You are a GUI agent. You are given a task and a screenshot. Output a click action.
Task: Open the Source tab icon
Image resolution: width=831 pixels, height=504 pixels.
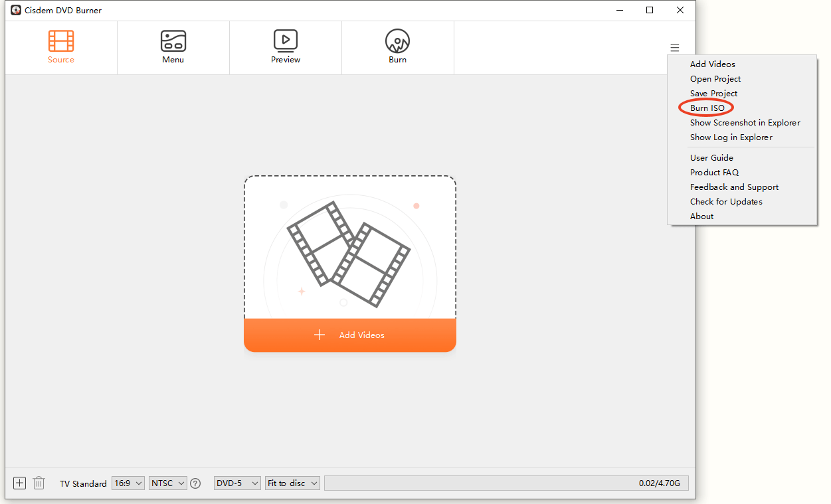tap(61, 41)
